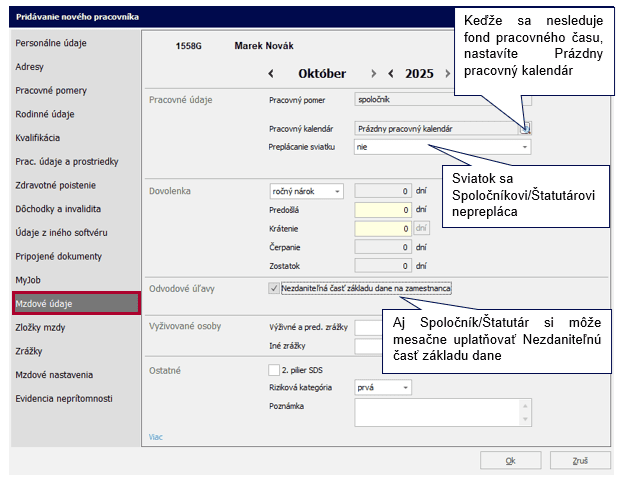Step back one year from 2025

click(392, 74)
